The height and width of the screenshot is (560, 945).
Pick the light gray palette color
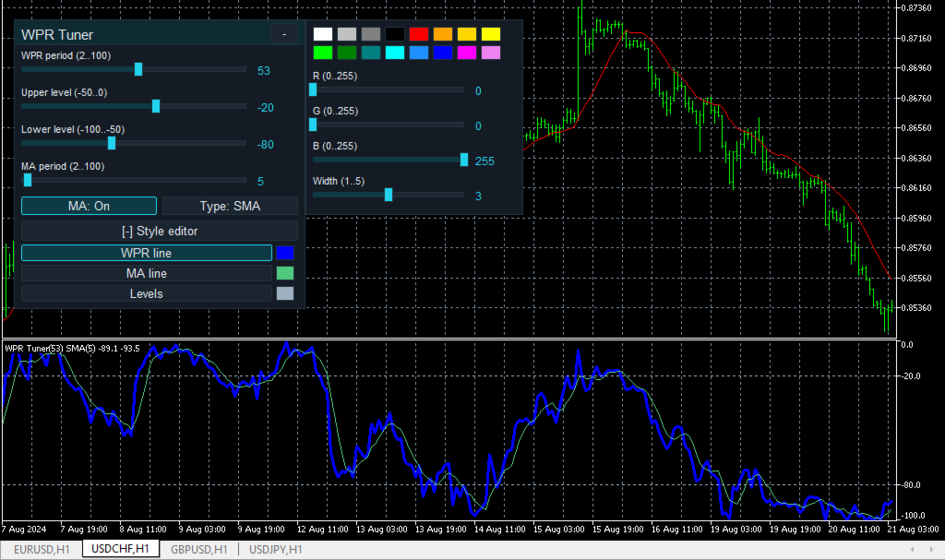click(347, 34)
